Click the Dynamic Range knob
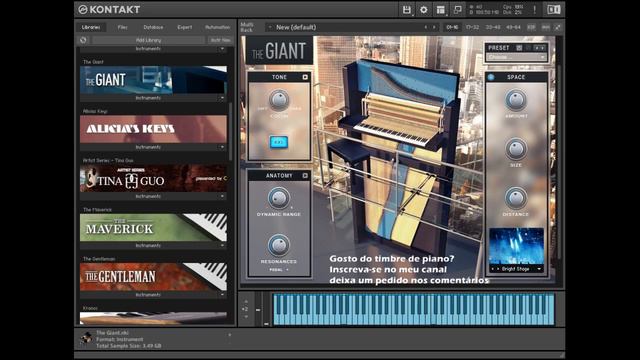This screenshot has height=360, width=640. (279, 198)
